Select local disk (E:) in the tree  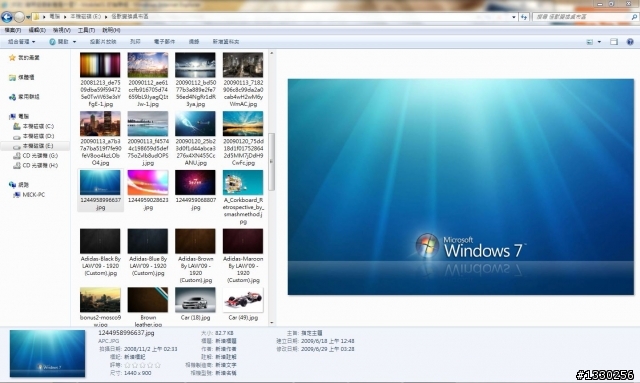[x=33, y=146]
